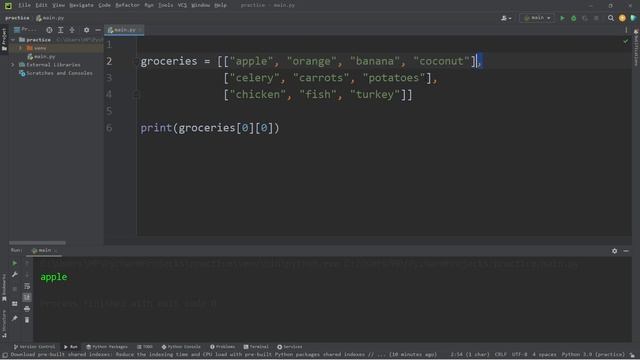Open editor tab options menu (three dots)
Viewport: 640px width, 360px height.
(x=626, y=30)
